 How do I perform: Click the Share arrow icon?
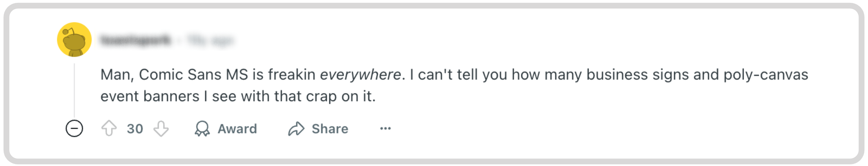tap(296, 129)
